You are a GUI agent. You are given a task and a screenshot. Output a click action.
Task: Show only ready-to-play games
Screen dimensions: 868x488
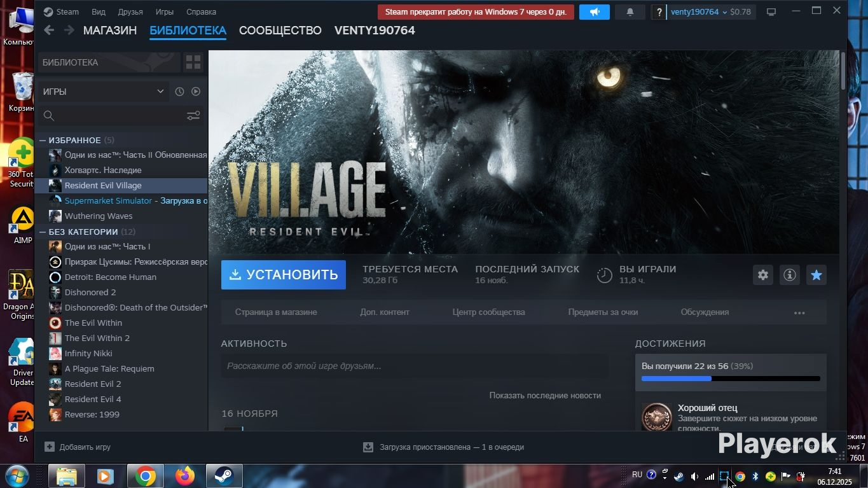[196, 92]
